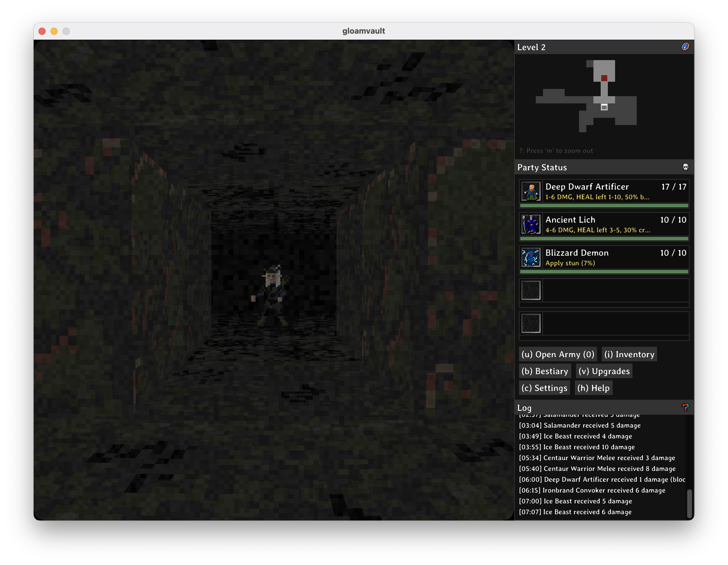Click log entry '[06:00] Deep Dwarf Artificer received 1 damage'
This screenshot has height=565, width=728.
(602, 479)
